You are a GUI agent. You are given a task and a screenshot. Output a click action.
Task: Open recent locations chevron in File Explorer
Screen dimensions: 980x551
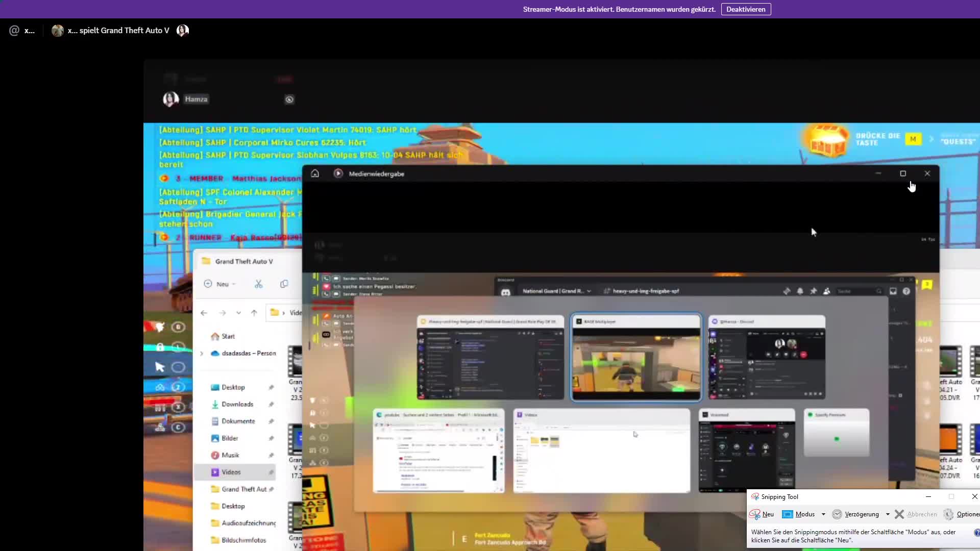coord(238,313)
